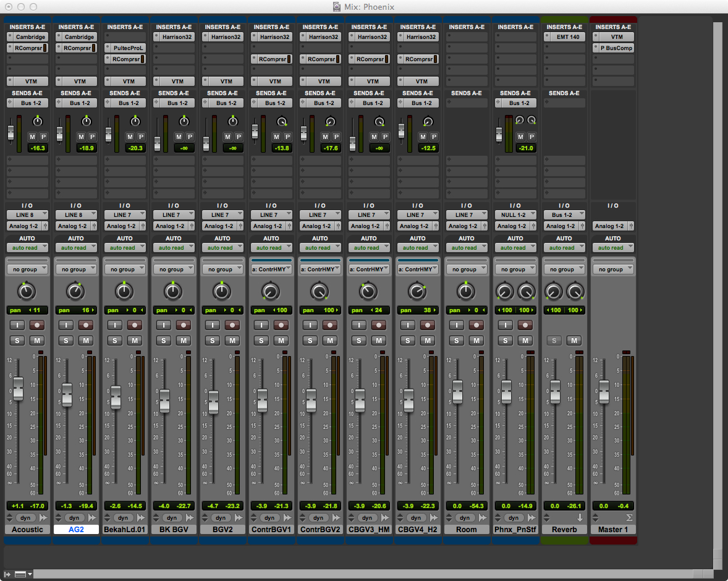Open the Mix window view selector at bottom-left
Image resolution: width=728 pixels, height=581 pixels.
23,574
